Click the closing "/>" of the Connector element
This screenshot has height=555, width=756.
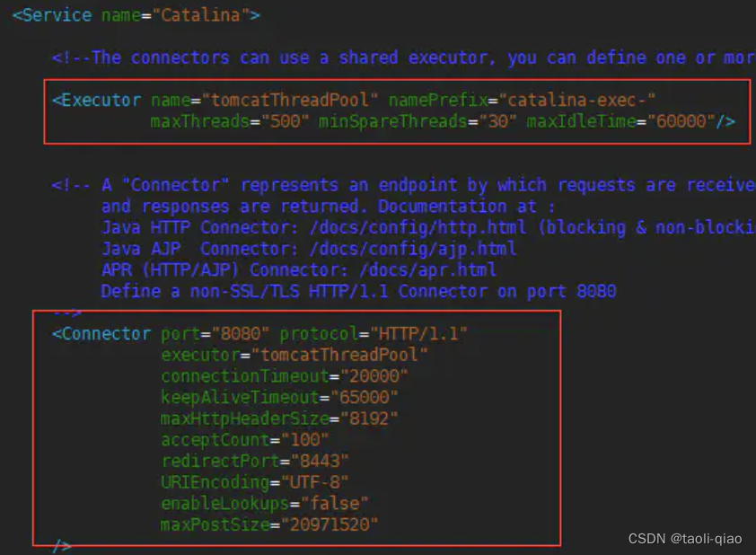tap(62, 546)
